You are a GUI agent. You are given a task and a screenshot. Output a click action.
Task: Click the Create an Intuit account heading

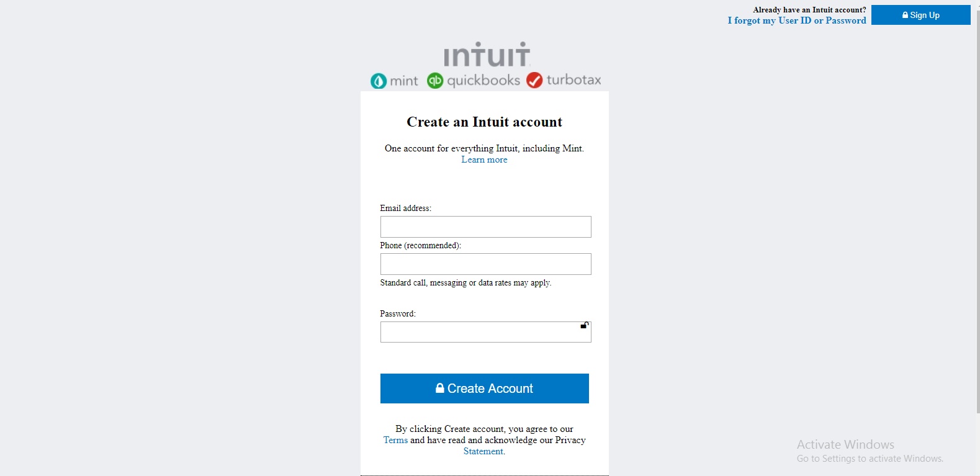point(484,122)
